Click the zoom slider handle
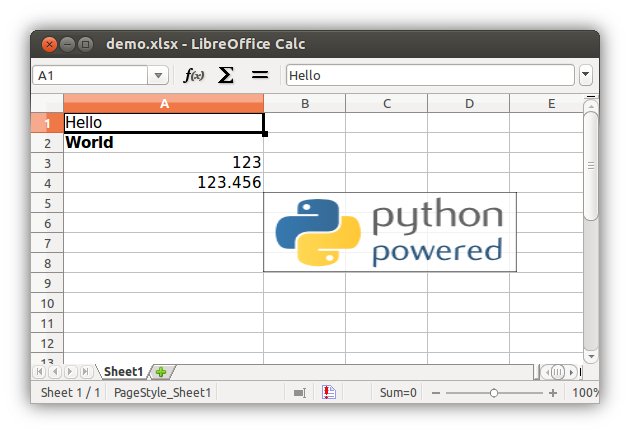The image size is (630, 434). pos(494,393)
